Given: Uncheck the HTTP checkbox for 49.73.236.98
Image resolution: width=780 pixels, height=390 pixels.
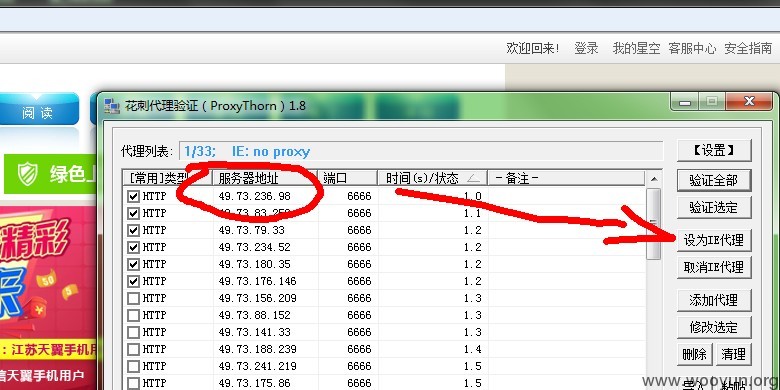Looking at the screenshot, I should click(x=133, y=196).
